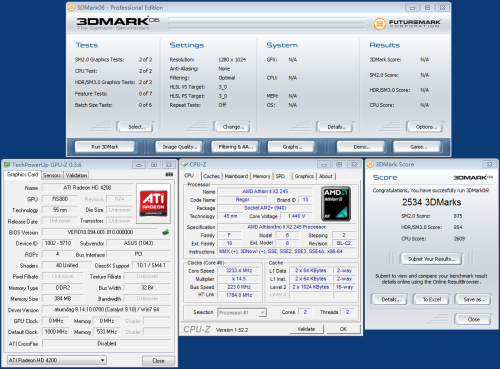500x369 pixels.
Task: Click the ATI CrossFire Disabled field
Action: pos(106,343)
